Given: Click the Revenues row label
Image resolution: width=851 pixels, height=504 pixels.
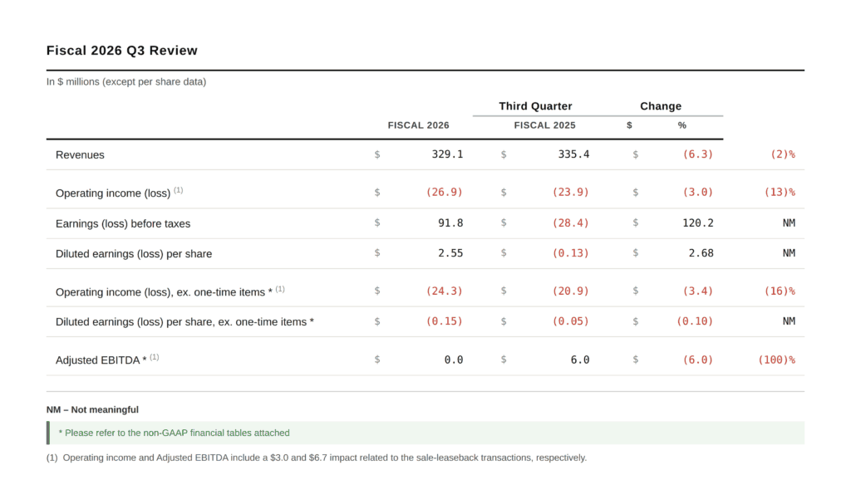Looking at the screenshot, I should point(80,155).
